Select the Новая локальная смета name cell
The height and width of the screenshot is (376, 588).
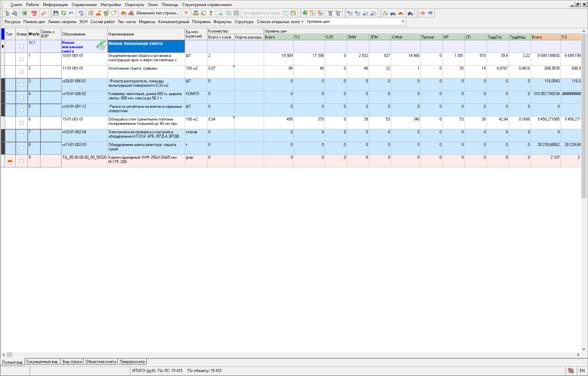[x=146, y=47]
